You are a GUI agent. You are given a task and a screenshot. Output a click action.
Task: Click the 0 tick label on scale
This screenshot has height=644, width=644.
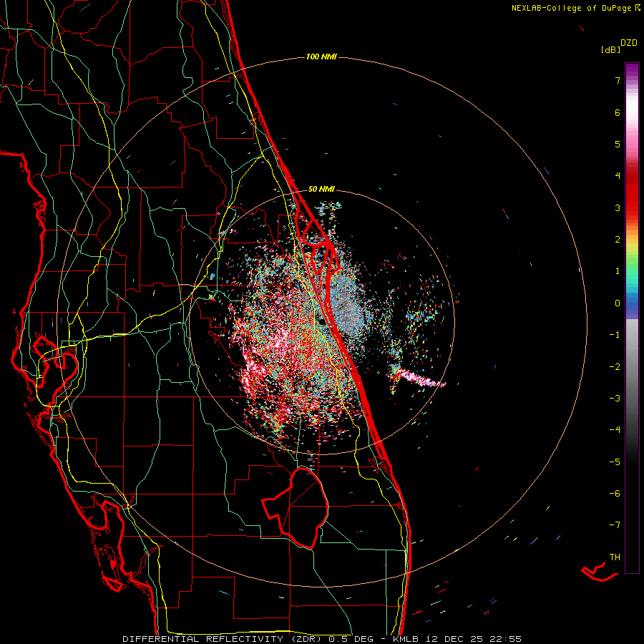(618, 303)
